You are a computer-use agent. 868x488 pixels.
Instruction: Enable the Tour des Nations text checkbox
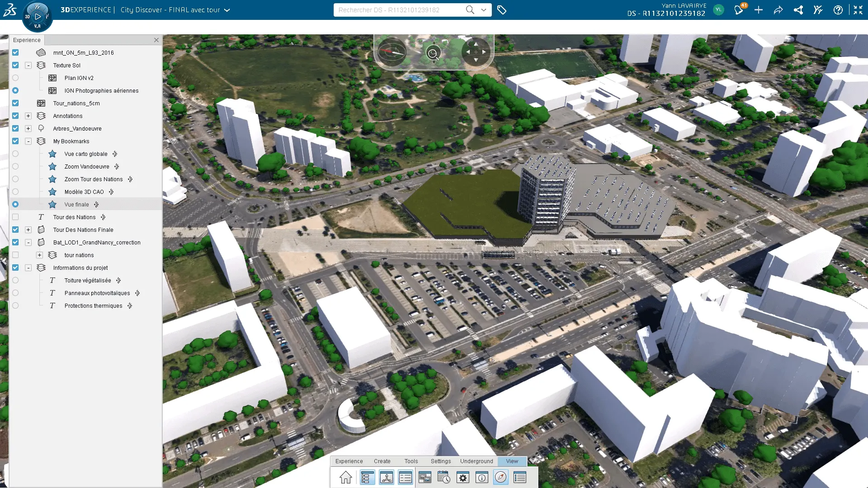15,217
